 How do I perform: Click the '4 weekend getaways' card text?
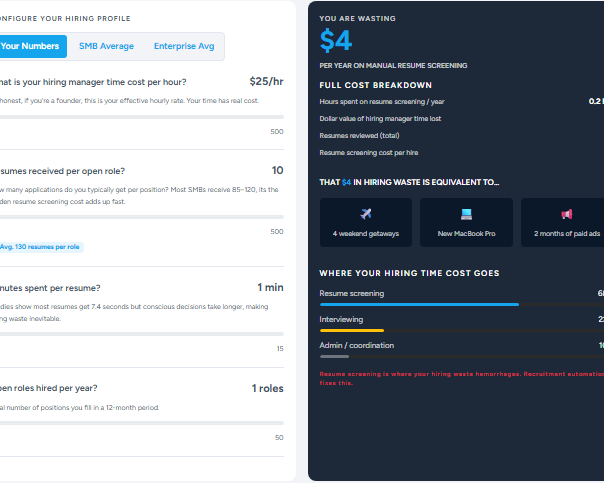366,233
